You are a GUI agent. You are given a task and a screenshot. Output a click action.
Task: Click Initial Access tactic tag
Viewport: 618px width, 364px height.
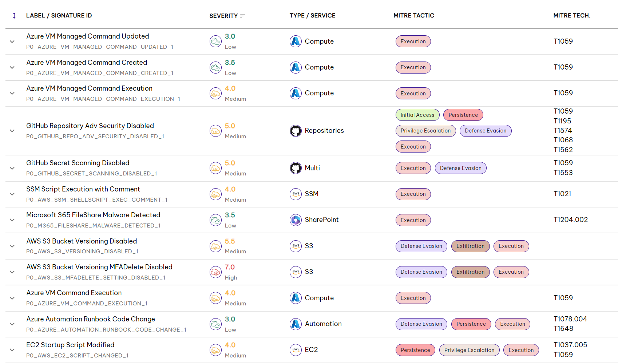(417, 115)
